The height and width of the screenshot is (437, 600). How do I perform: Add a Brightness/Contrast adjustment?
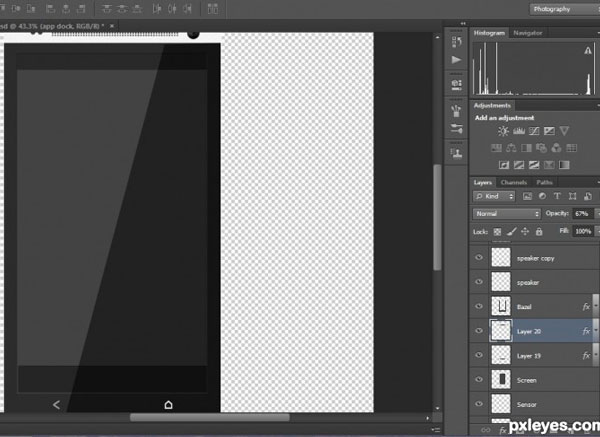click(504, 131)
